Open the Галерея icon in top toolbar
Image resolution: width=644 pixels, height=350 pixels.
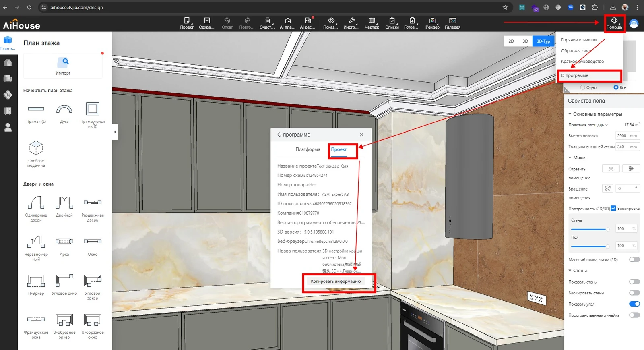tap(452, 21)
